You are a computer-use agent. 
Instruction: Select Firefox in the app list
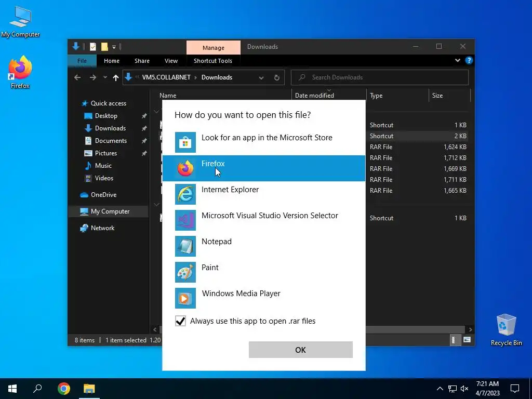(263, 168)
